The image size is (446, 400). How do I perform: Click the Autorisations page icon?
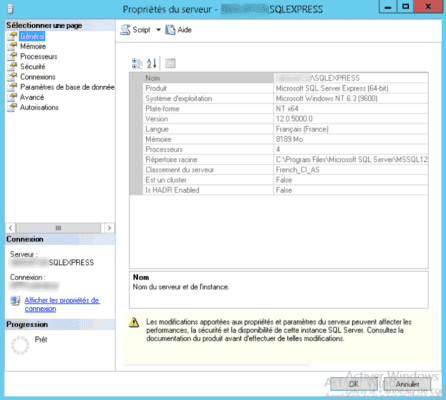click(12, 107)
